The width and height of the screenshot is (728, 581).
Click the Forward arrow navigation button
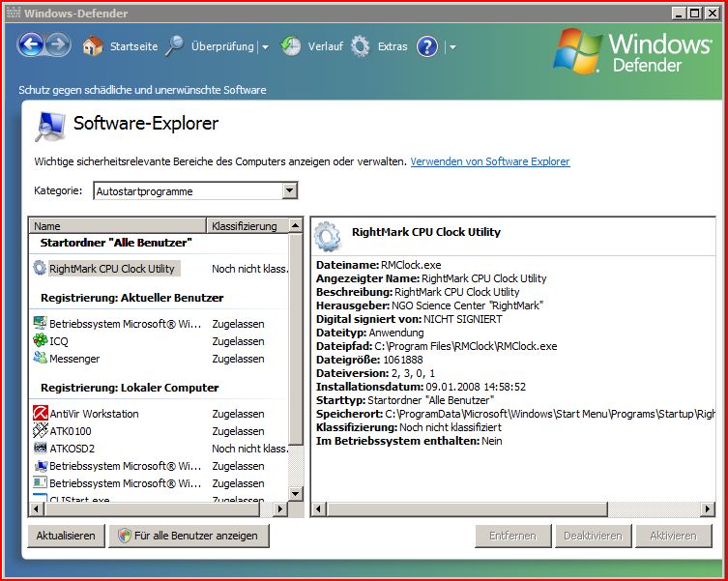click(58, 45)
